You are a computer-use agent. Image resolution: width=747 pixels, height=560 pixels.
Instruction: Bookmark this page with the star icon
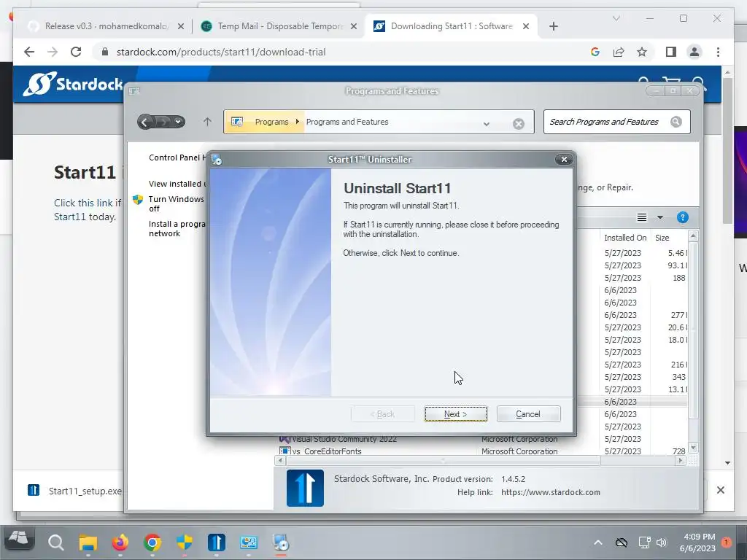[642, 52]
